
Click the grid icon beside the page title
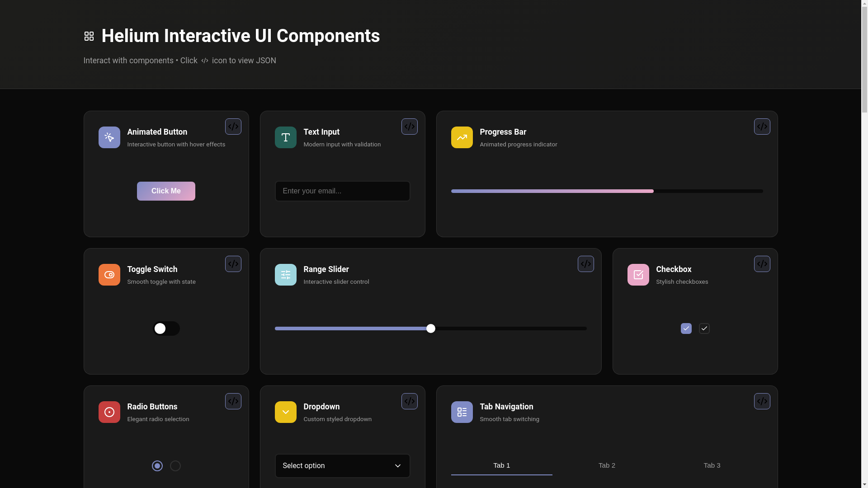89,36
